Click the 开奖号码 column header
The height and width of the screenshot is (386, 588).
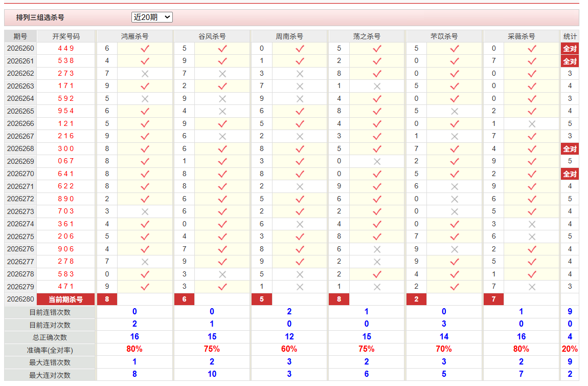tap(66, 36)
